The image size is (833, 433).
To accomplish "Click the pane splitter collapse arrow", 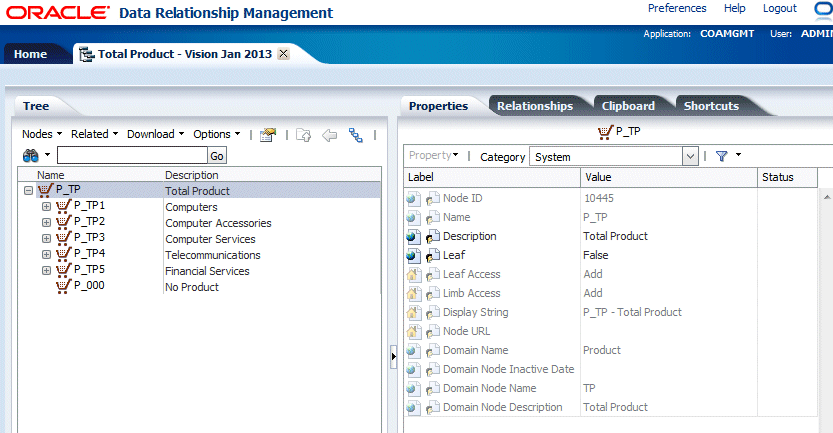I will coord(394,356).
